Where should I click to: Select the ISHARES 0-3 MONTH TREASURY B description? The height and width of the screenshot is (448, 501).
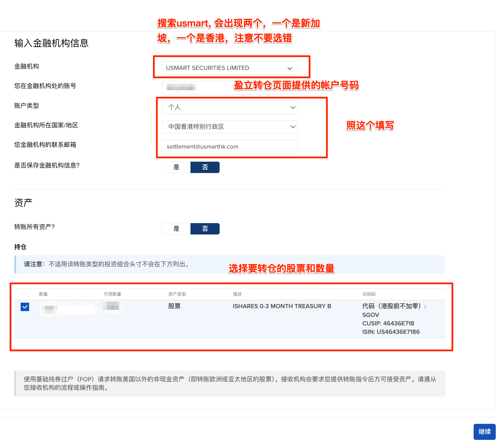[x=282, y=306]
